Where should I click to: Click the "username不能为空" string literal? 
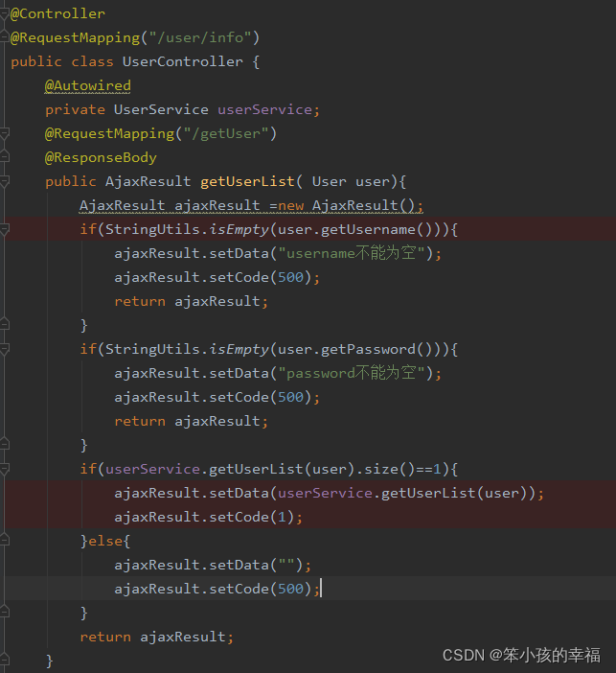[x=352, y=253]
